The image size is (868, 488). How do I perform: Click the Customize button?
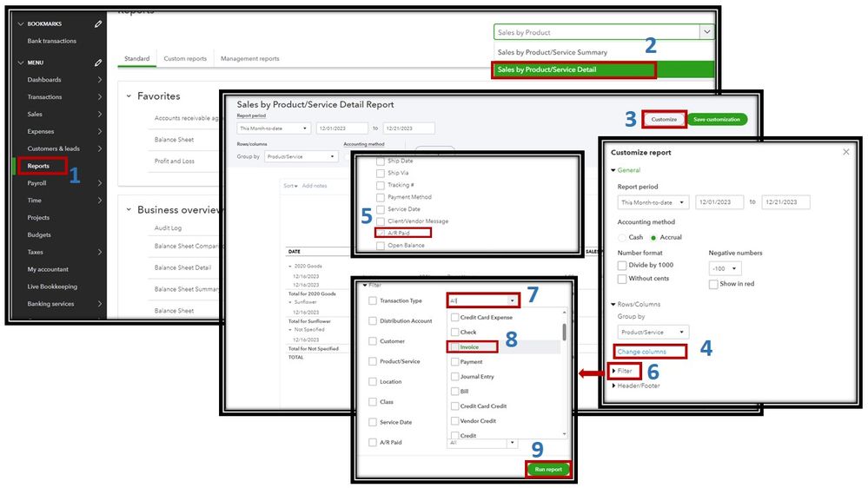tap(664, 119)
